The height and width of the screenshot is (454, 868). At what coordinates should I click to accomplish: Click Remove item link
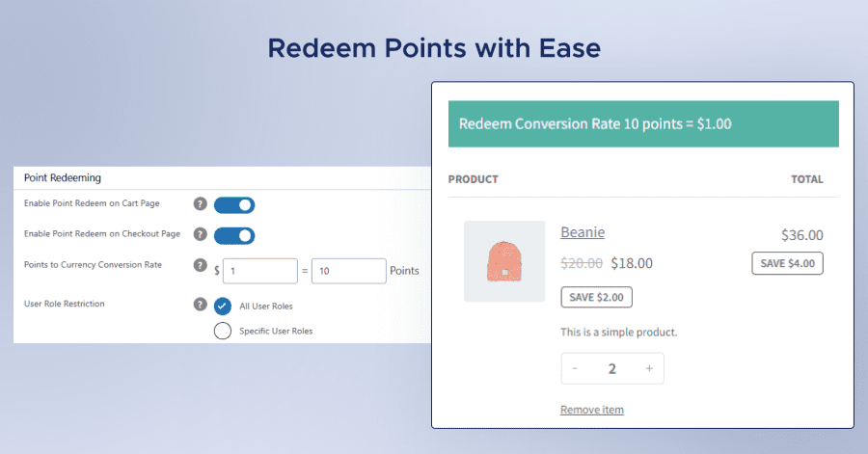pyautogui.click(x=592, y=410)
